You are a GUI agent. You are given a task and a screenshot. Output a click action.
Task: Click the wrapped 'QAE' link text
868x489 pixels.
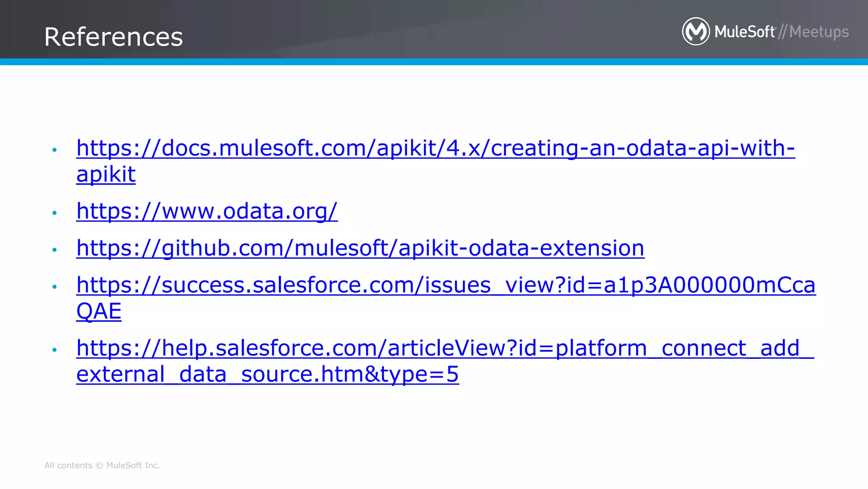[x=99, y=311]
